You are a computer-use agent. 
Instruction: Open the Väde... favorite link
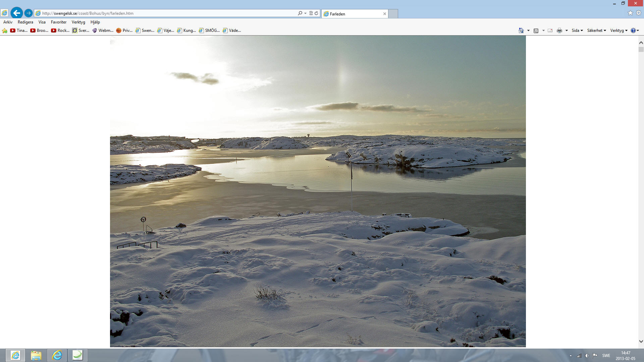click(x=232, y=31)
